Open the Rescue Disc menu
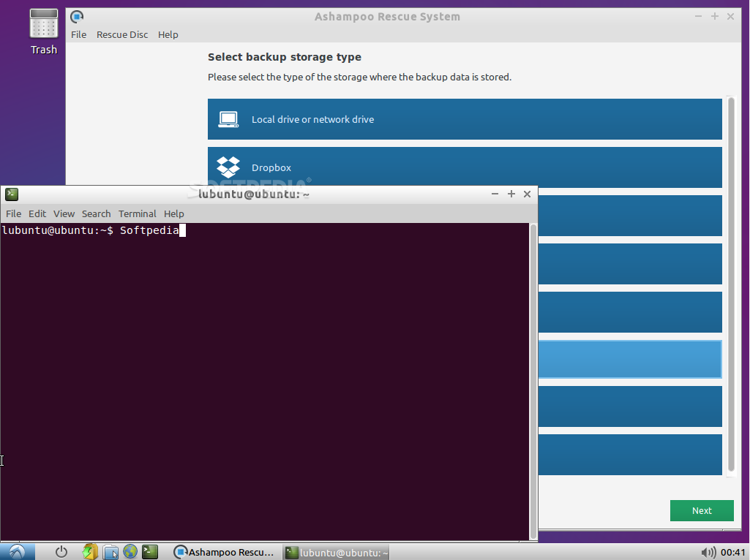750x560 pixels. 122,35
